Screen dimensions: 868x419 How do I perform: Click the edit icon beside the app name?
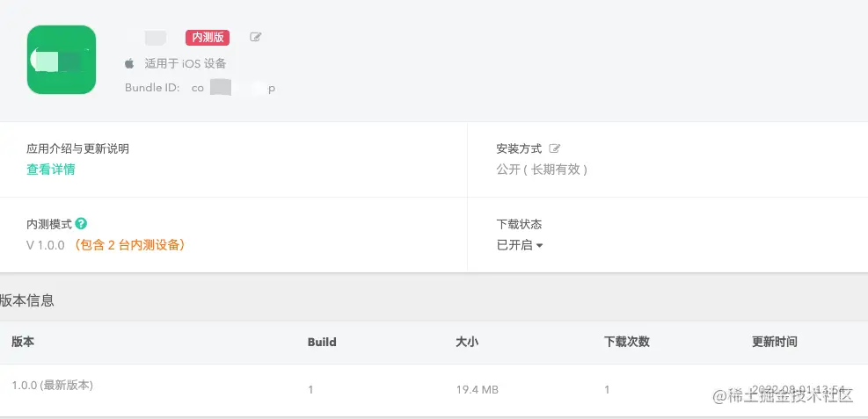coord(256,37)
